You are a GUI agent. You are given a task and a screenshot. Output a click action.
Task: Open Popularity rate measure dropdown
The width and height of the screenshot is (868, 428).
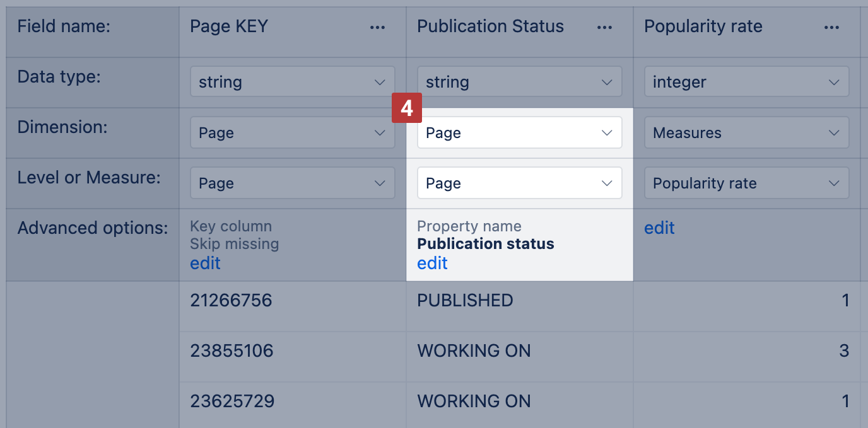pyautogui.click(x=746, y=183)
